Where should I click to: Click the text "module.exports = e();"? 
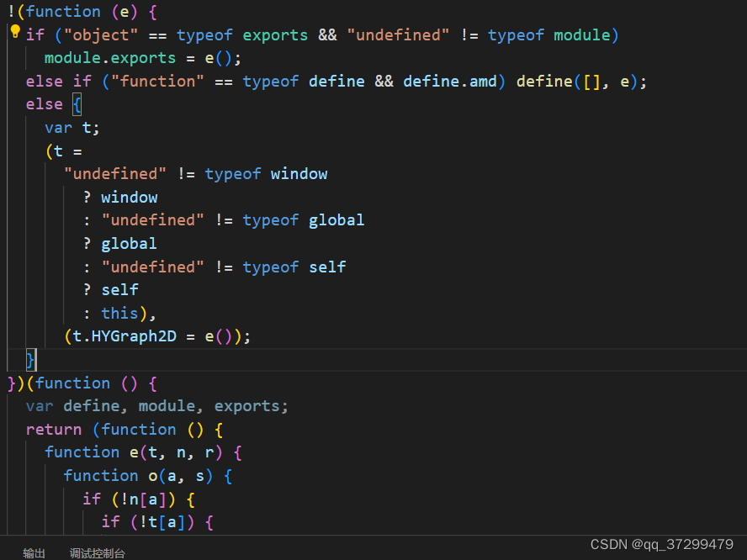tap(143, 58)
